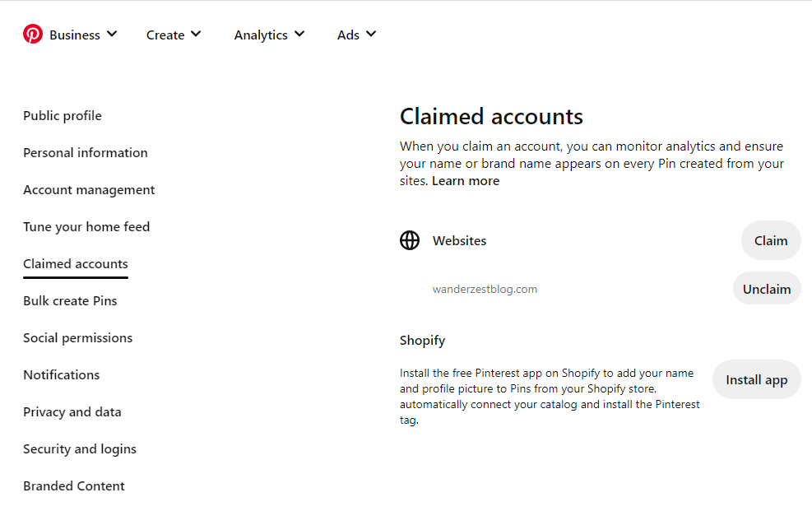
Task: Open Tune your home feed
Action: pos(86,227)
